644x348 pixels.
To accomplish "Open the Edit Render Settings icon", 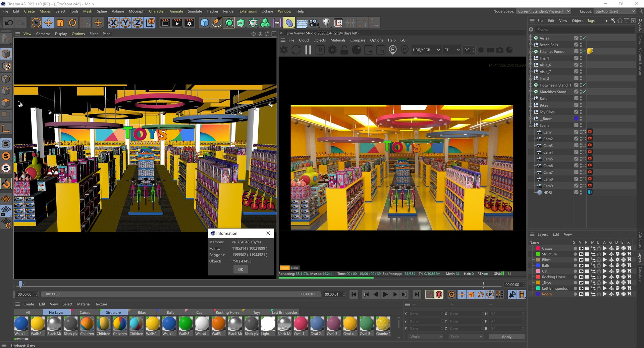I will coord(190,23).
